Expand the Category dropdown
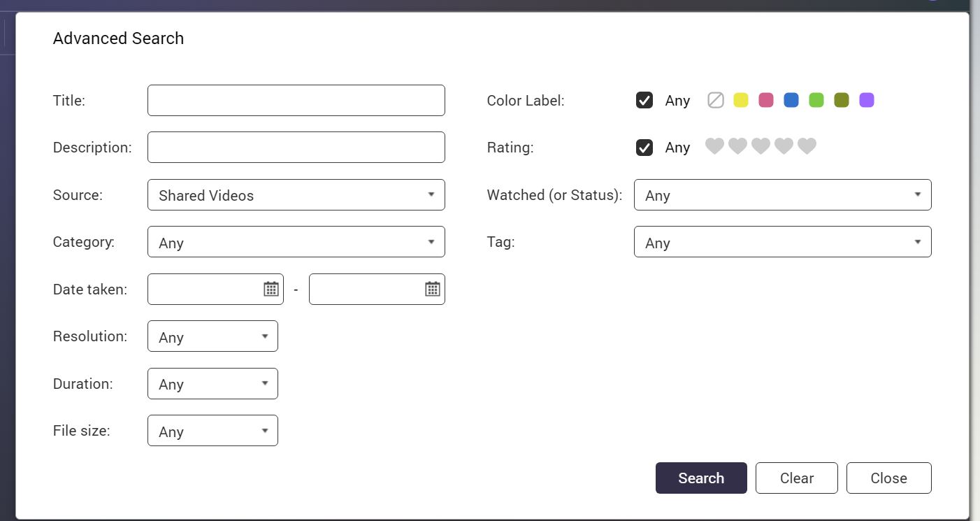This screenshot has width=980, height=521. point(296,242)
